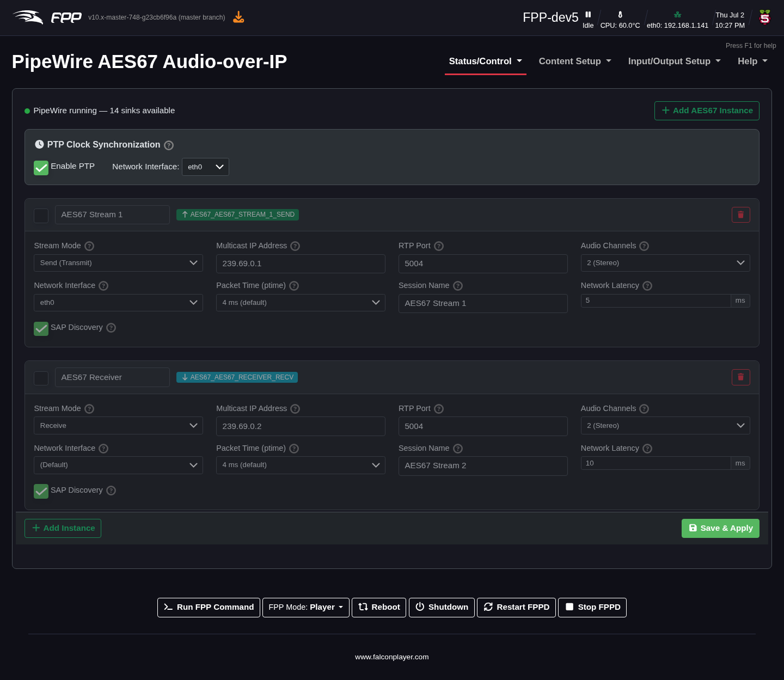Delete the AES67 Stream 1 instance

(x=741, y=215)
